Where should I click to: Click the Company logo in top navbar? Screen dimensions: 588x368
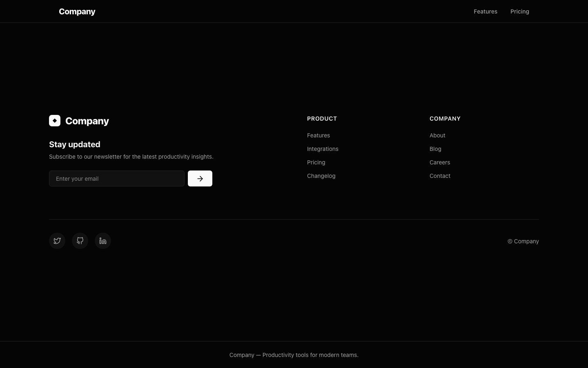coord(77,12)
